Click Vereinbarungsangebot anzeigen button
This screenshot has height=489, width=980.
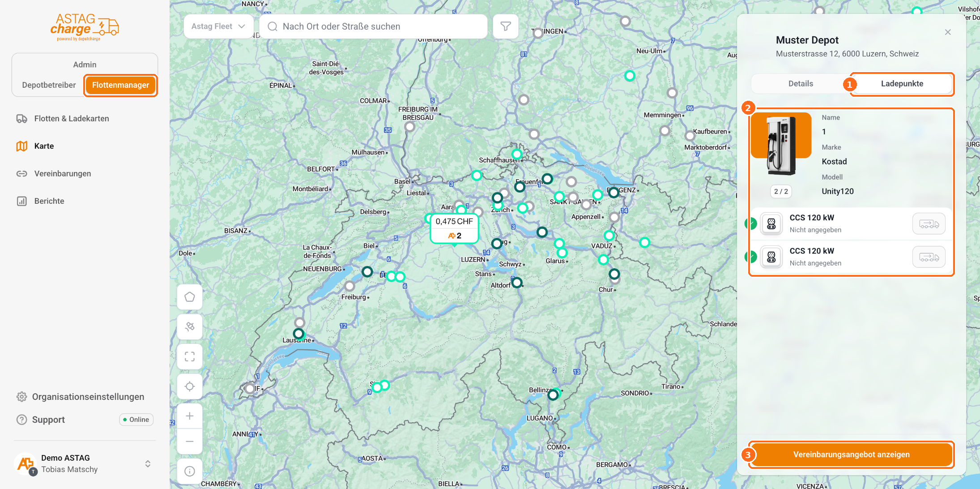pos(851,455)
